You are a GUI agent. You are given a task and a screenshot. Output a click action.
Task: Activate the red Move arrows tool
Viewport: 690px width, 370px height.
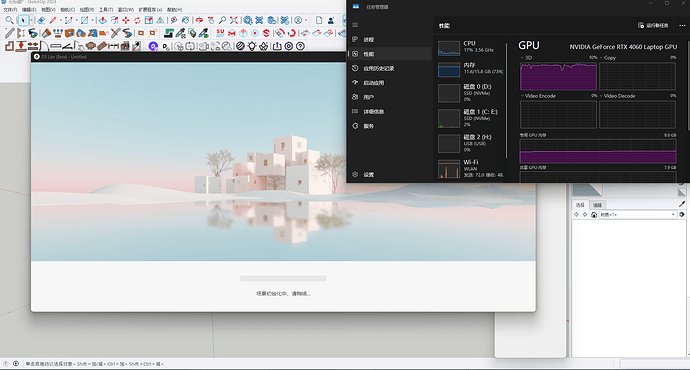click(x=126, y=20)
